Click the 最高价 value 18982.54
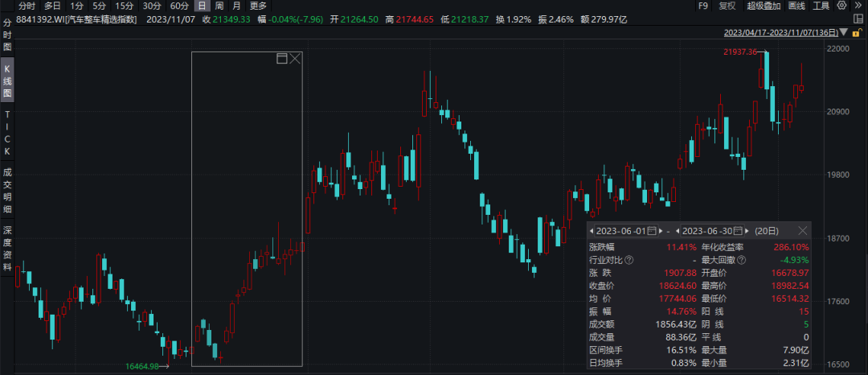 (790, 286)
